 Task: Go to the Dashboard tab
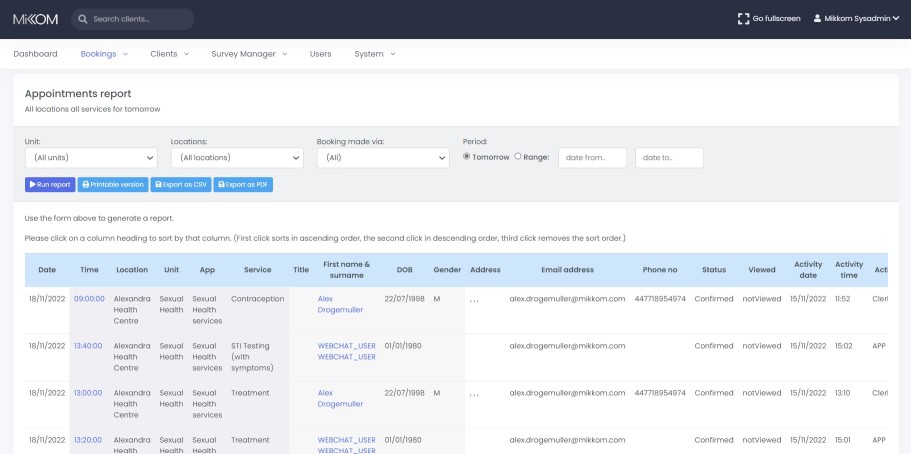35,54
